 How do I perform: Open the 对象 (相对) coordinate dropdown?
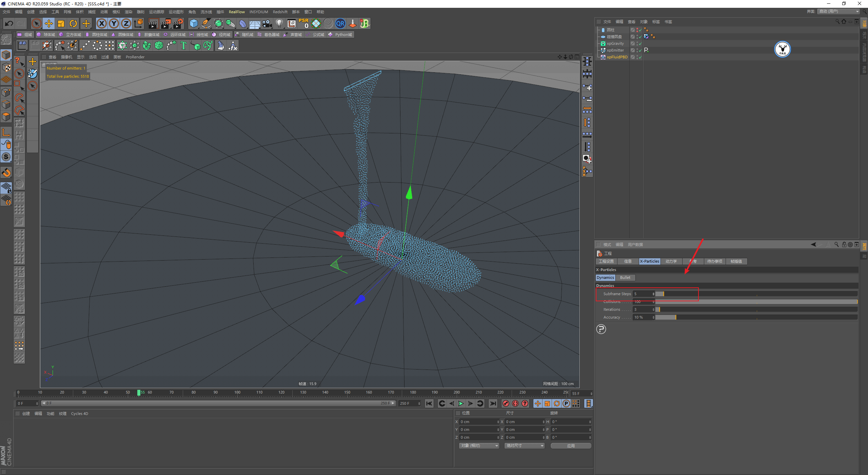479,446
